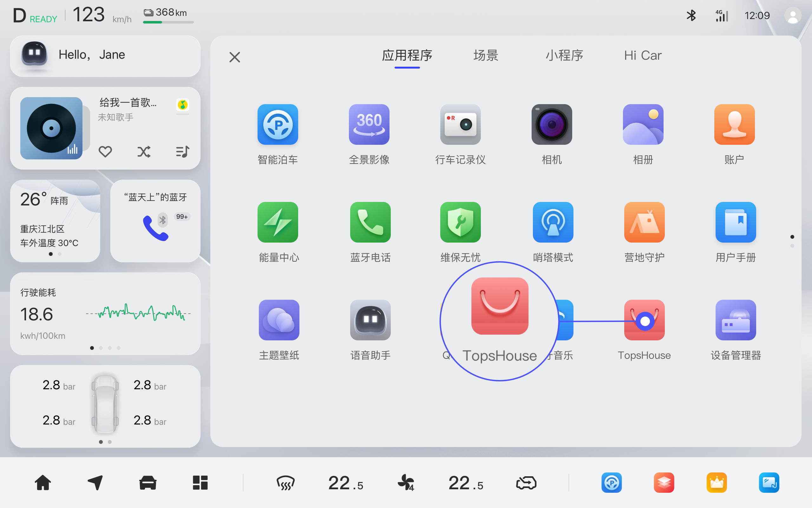Launch the 能量中心 energy center app

point(278,222)
